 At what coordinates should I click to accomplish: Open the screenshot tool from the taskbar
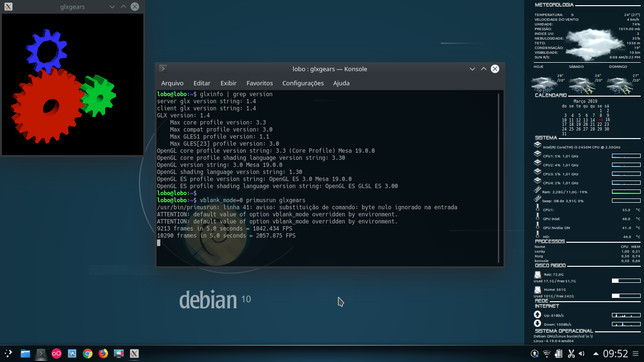[119, 354]
